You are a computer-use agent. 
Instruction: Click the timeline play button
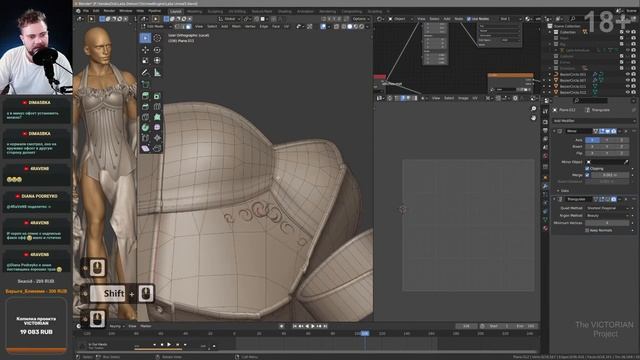click(313, 326)
